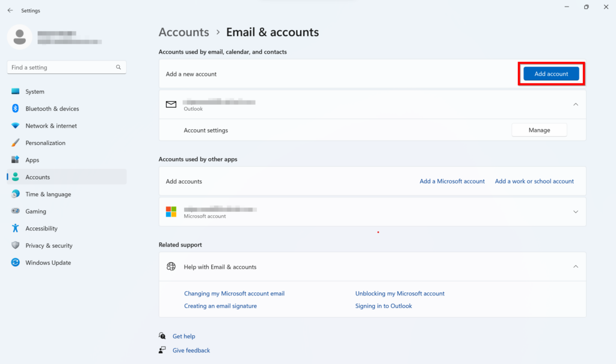Open the Gaming controller icon
The height and width of the screenshot is (364, 616).
[x=16, y=211]
